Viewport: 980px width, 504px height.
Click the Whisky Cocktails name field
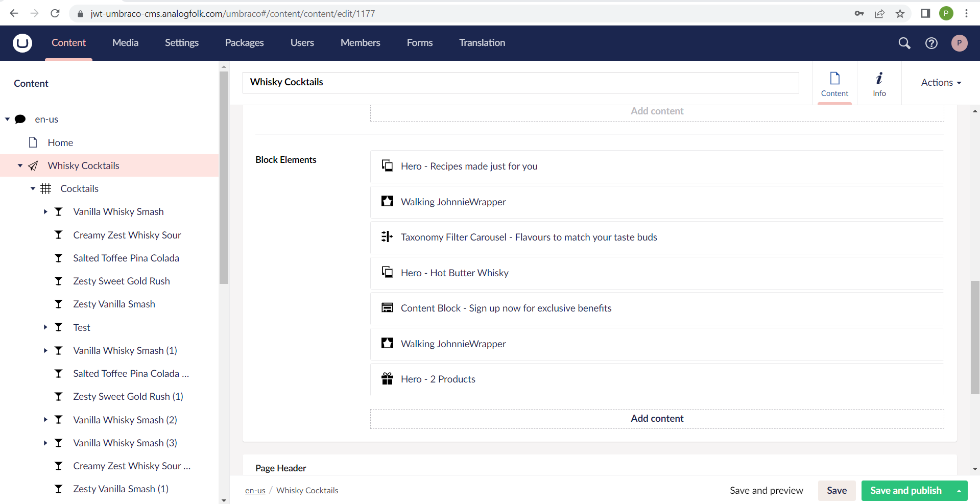pyautogui.click(x=520, y=82)
